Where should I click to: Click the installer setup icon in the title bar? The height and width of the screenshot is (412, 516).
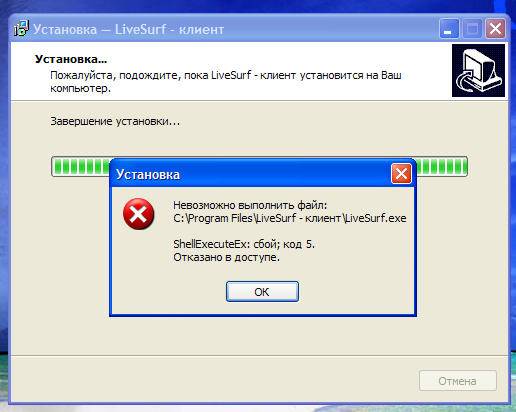22,28
